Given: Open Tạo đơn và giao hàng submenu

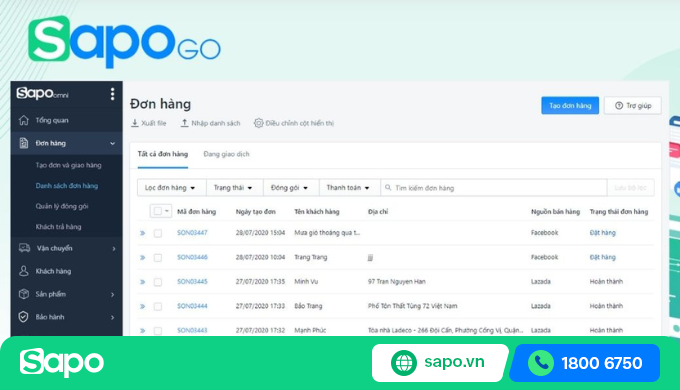Looking at the screenshot, I should coord(69,165).
